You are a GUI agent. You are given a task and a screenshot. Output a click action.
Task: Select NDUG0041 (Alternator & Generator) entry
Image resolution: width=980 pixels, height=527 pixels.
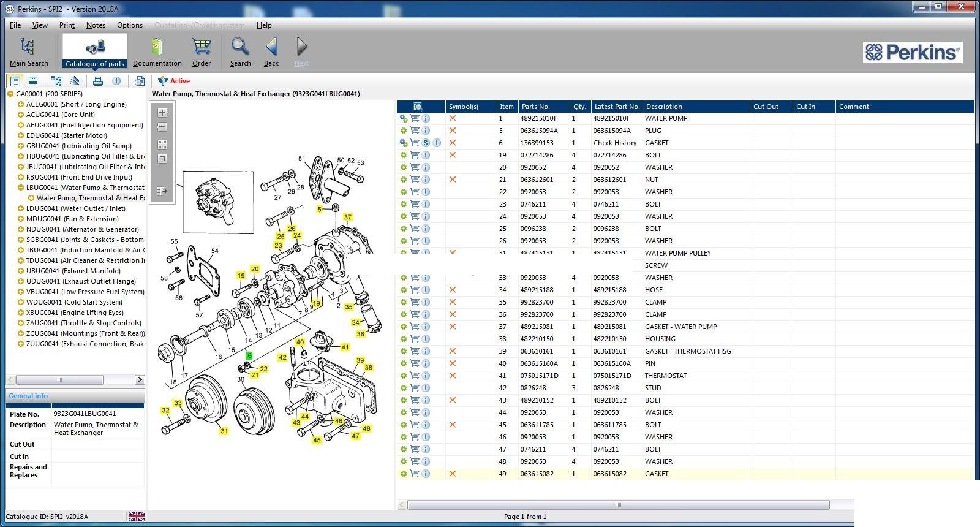tap(83, 229)
